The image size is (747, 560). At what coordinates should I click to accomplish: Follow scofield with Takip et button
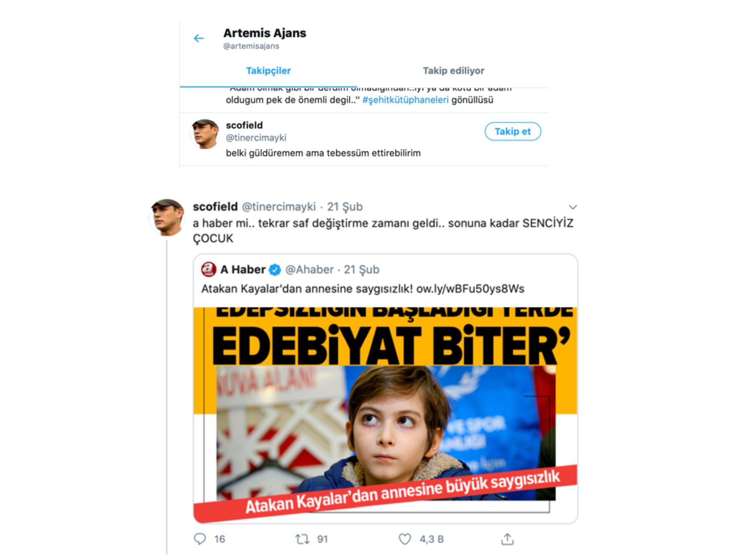coord(512,132)
